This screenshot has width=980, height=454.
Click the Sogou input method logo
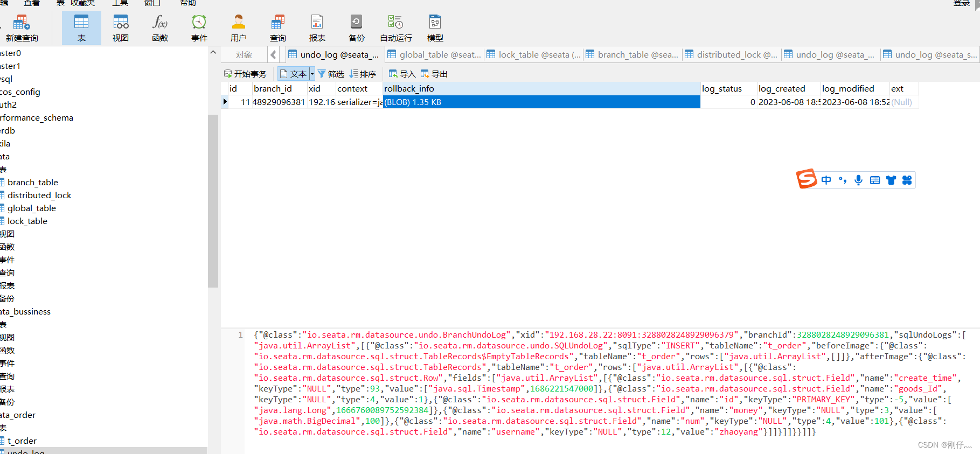point(807,179)
